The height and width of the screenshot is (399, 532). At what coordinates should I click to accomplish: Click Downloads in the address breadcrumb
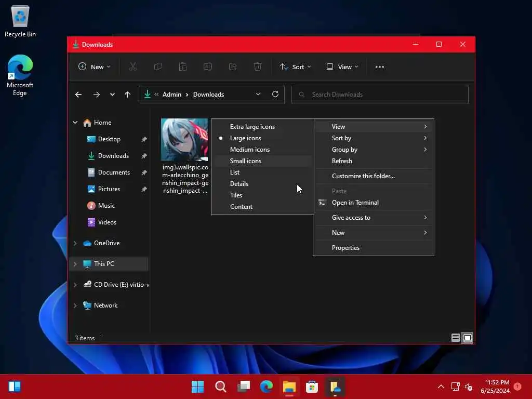pyautogui.click(x=208, y=95)
